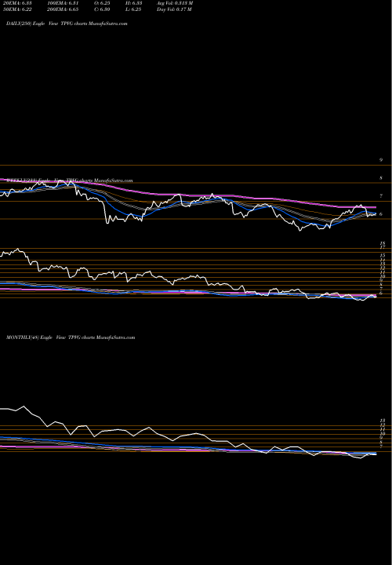Select the high price H: value
Viewport: 392px width, 565px height.
click(x=134, y=3)
